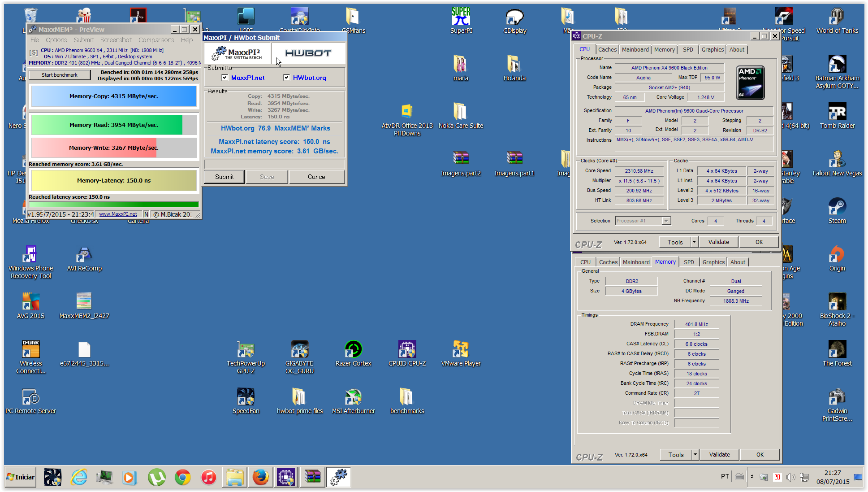
Task: Open the Holanda folder
Action: pos(514,69)
